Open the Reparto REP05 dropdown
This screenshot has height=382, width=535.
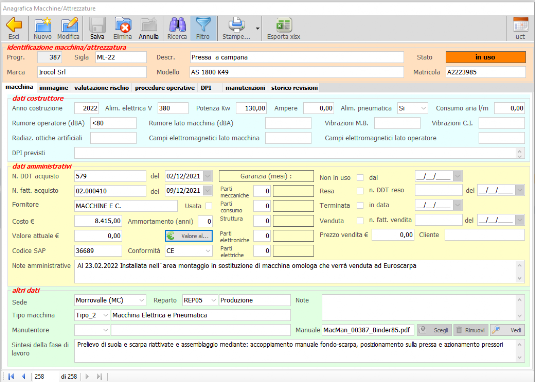tap(214, 300)
